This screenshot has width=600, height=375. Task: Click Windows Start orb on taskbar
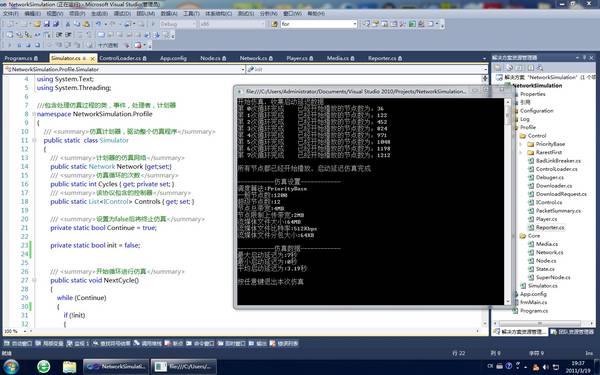pyautogui.click(x=11, y=366)
